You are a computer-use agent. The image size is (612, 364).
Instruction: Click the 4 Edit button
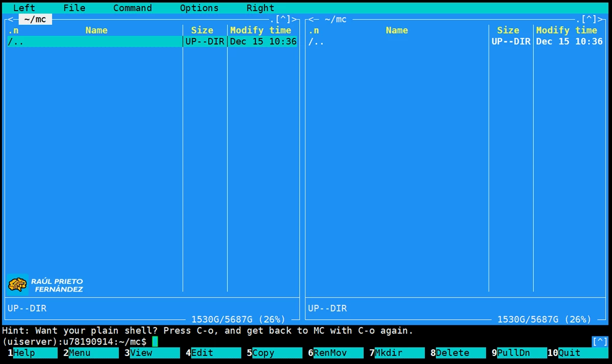point(208,353)
